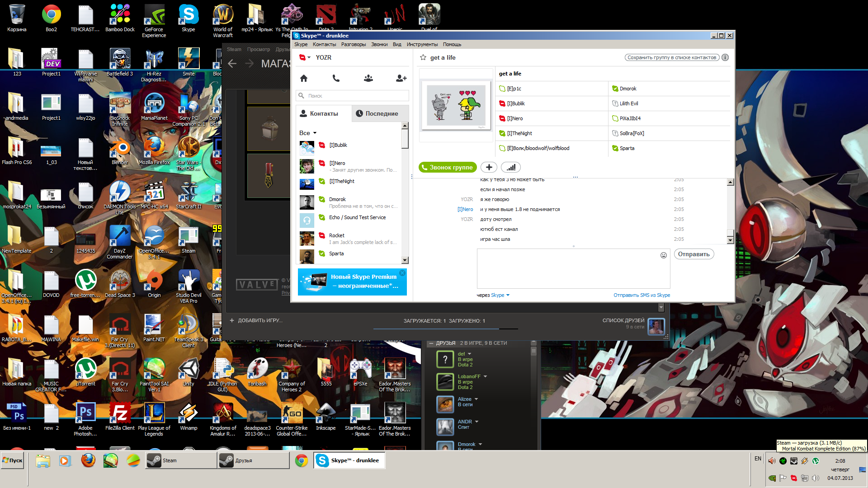Open Winamp desktop shortcut
The height and width of the screenshot is (488, 868).
189,417
